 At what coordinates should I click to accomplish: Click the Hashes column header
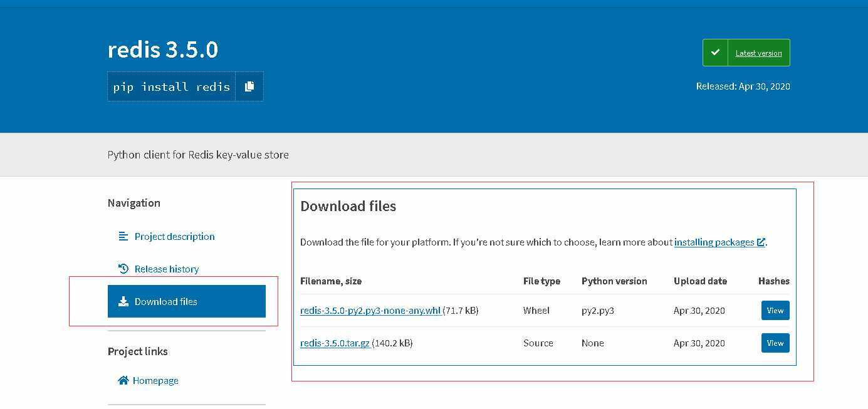(773, 281)
